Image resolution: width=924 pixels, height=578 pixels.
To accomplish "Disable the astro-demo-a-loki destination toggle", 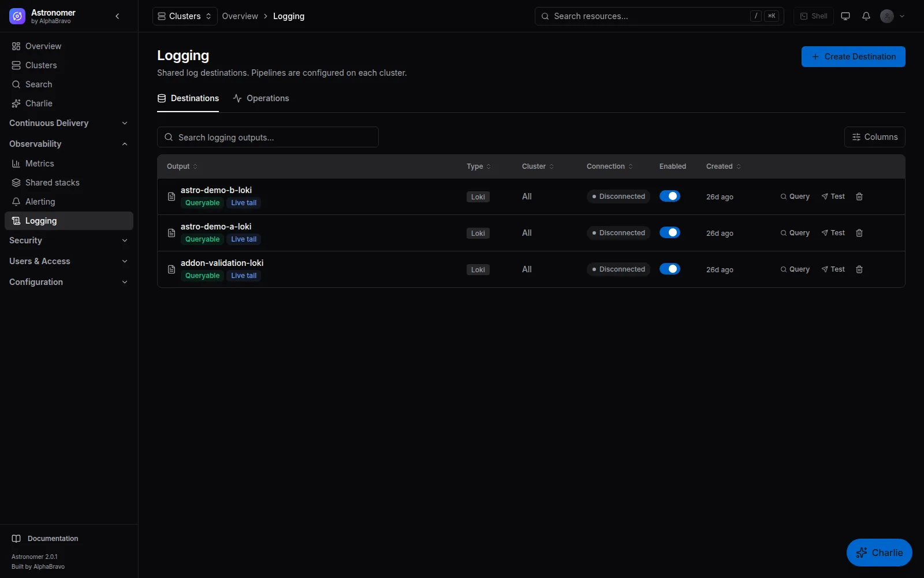I will click(670, 232).
